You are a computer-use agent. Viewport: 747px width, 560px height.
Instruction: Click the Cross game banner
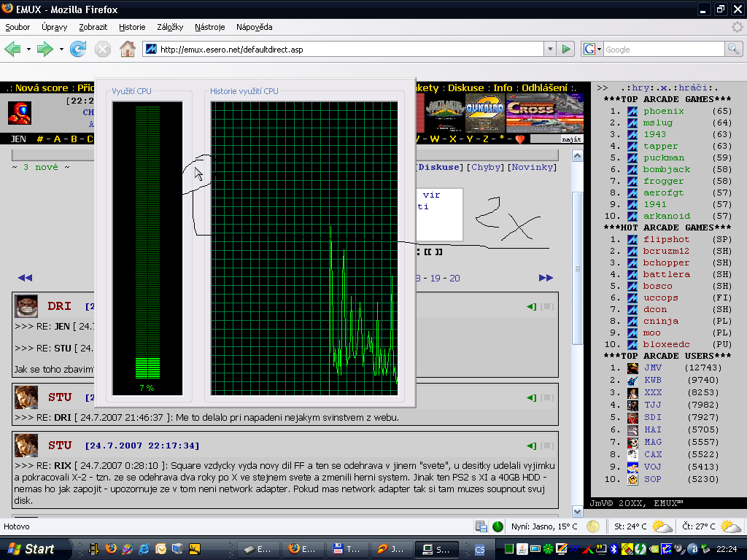544,113
